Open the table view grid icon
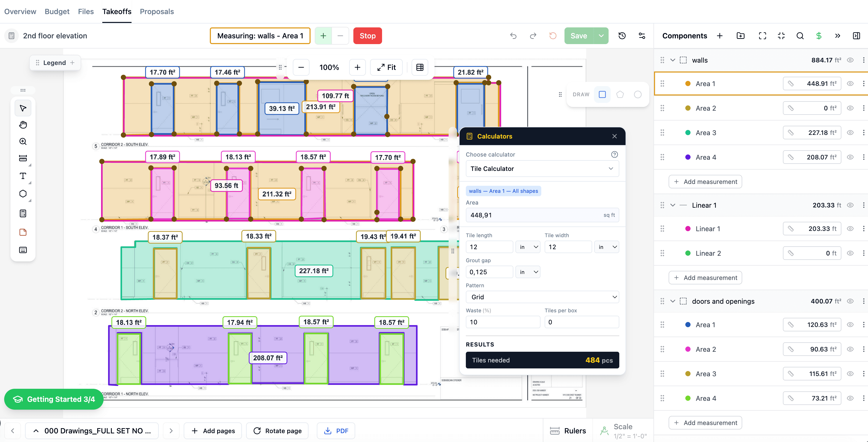 (420, 67)
